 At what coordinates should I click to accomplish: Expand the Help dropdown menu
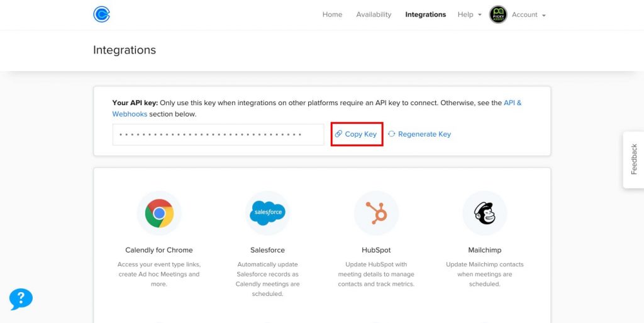pyautogui.click(x=469, y=14)
